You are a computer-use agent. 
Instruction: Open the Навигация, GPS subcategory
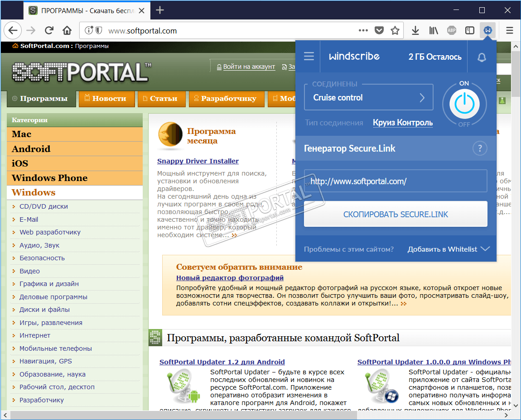(x=45, y=361)
